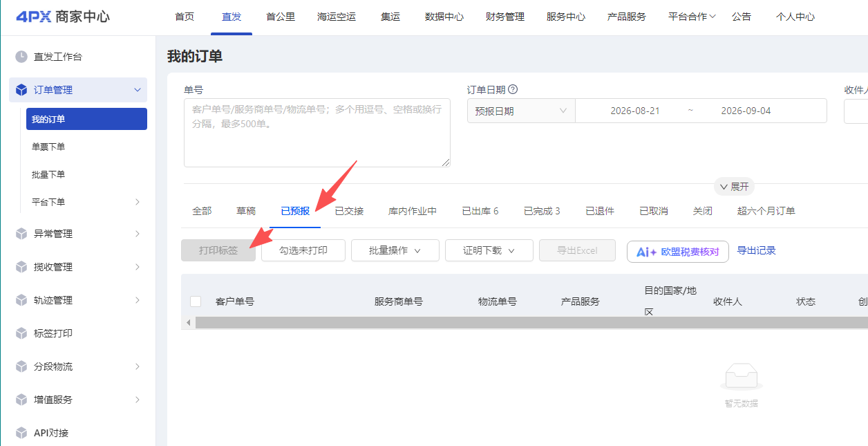Screen dimensions: 868x446
Task: Open the 证明下载 dropdown
Action: click(x=489, y=250)
